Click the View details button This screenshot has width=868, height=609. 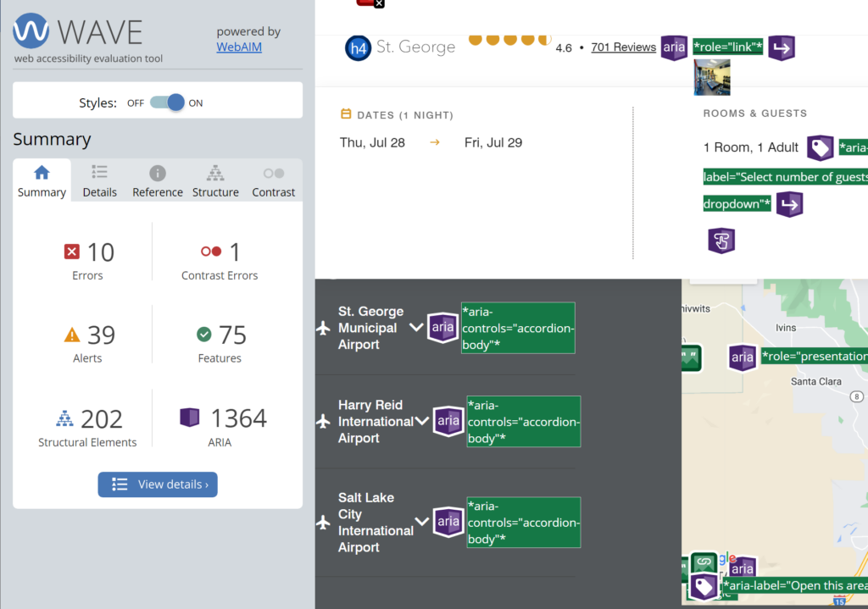pyautogui.click(x=158, y=484)
